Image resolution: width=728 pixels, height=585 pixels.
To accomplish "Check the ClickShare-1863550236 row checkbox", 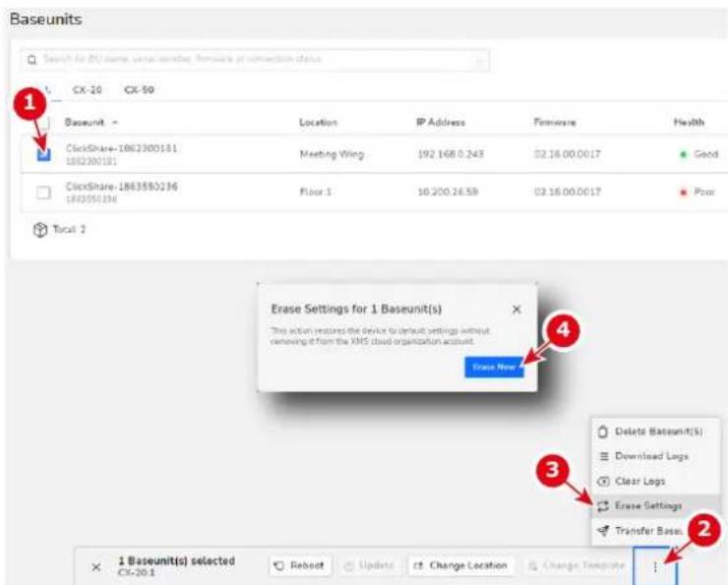I will [43, 192].
